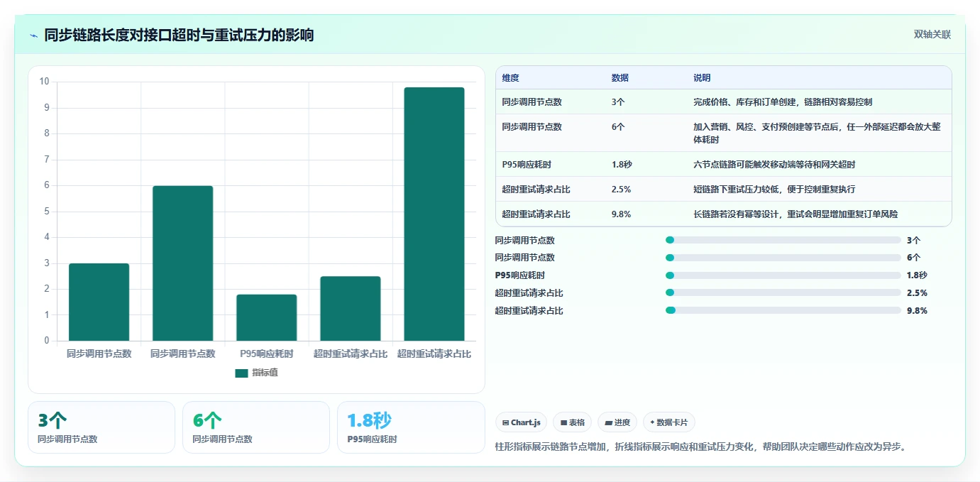The width and height of the screenshot is (980, 482).
Task: Click the 双轴关联 label in the header
Action: coord(932,35)
